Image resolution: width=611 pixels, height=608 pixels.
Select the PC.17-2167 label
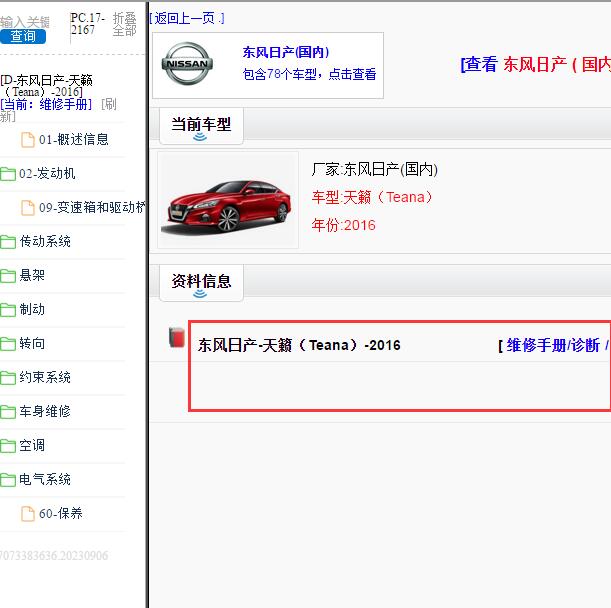coord(88,23)
